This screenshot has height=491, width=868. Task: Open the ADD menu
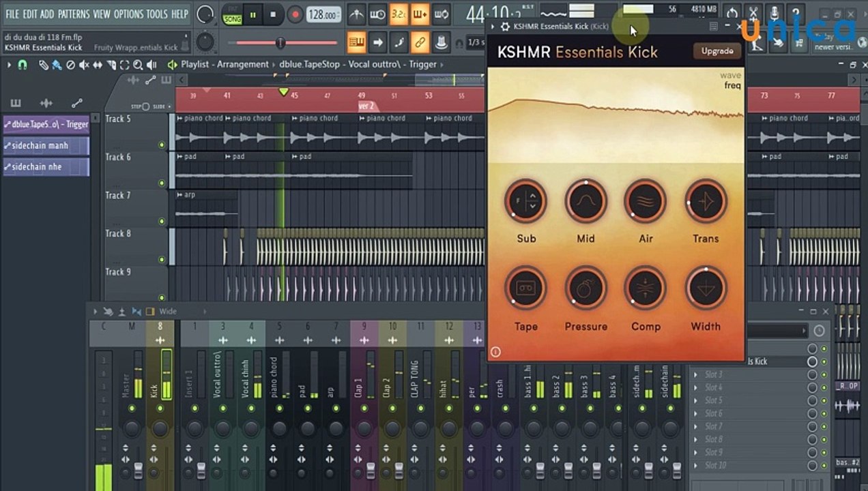[47, 14]
